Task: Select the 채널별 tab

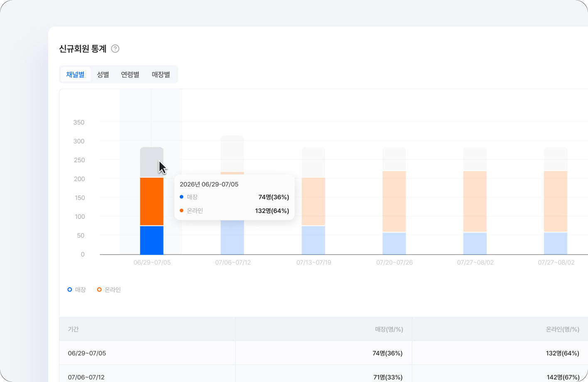Action: [75, 74]
